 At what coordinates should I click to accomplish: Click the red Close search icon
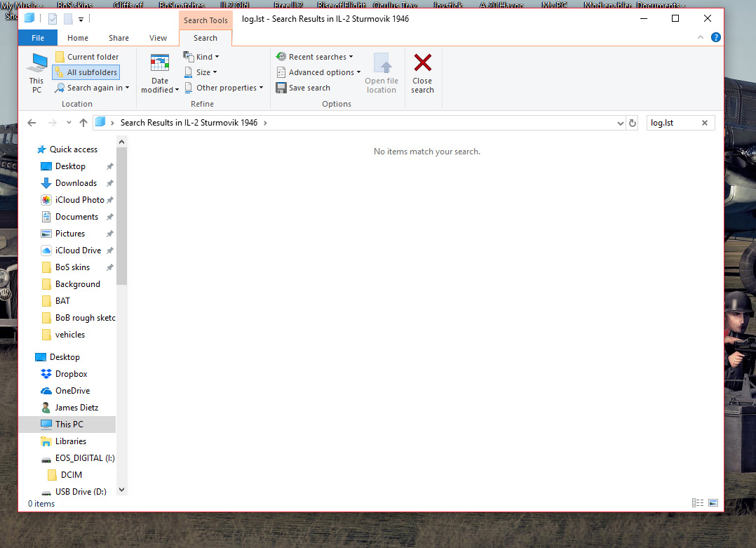click(x=423, y=63)
